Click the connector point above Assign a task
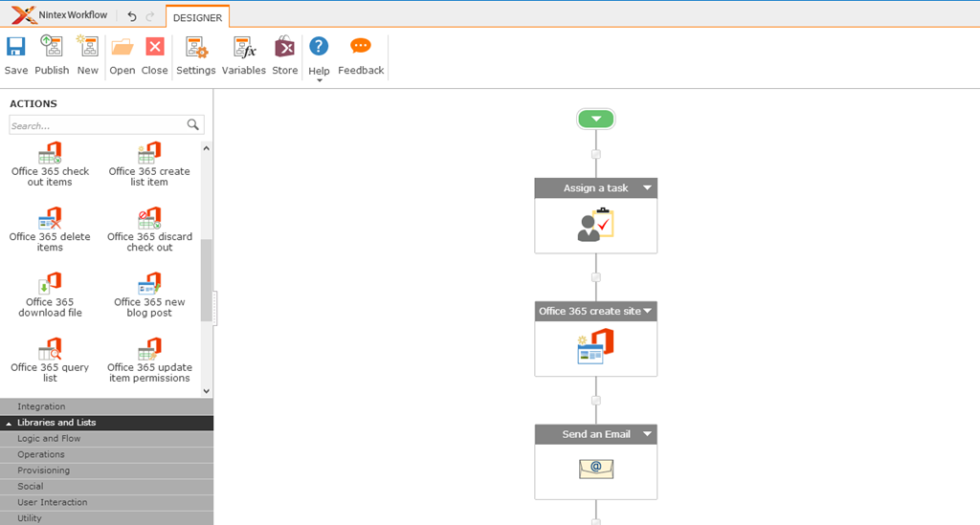 (x=596, y=154)
